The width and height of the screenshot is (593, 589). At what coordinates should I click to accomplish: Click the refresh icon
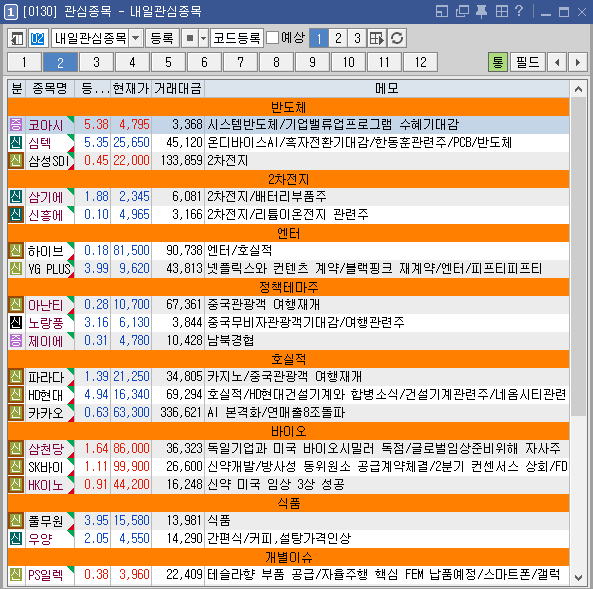coord(397,38)
